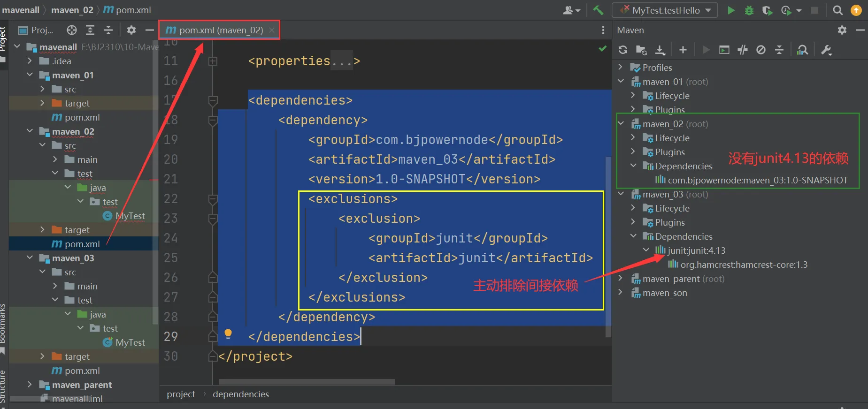Collapse all nodes in Maven panel

(779, 50)
